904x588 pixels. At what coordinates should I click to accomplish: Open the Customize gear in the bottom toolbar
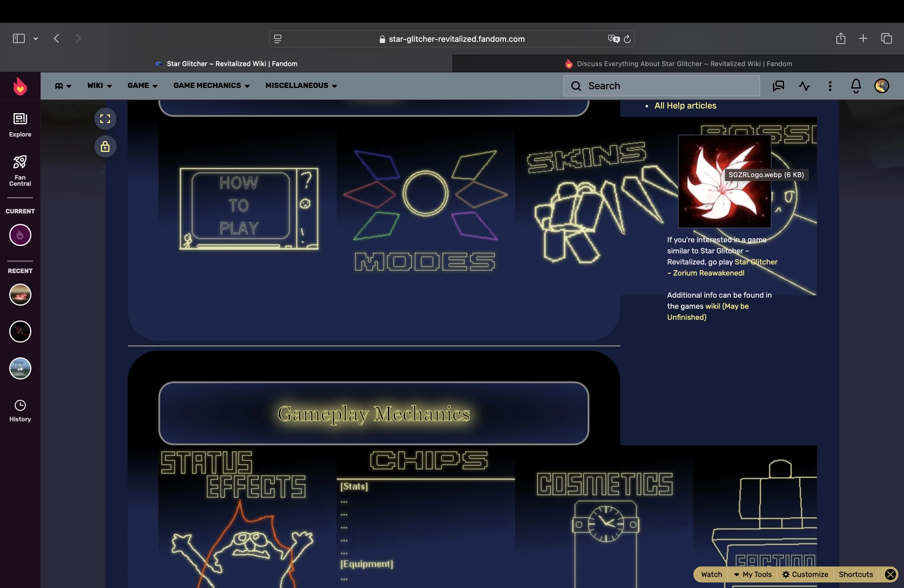click(805, 574)
